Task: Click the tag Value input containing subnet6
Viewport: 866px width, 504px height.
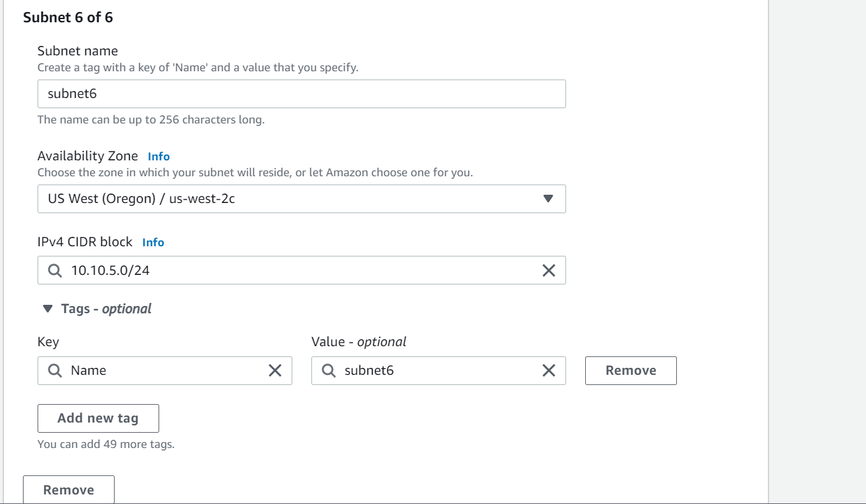Action: [439, 370]
